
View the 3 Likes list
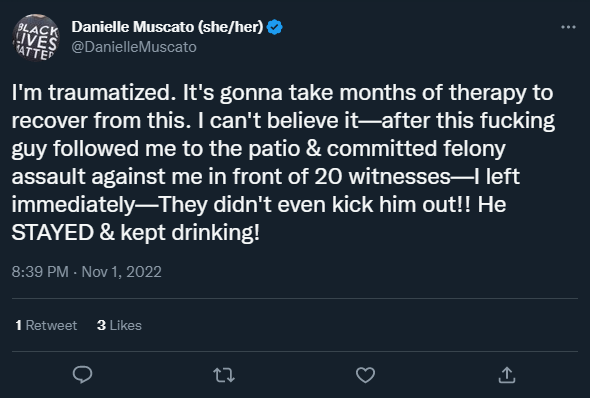[x=119, y=325]
